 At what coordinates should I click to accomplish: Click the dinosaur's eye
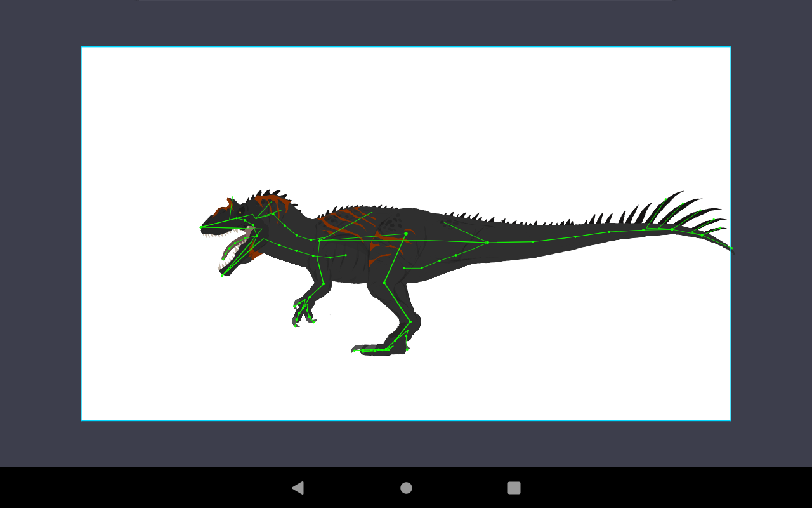[240, 212]
